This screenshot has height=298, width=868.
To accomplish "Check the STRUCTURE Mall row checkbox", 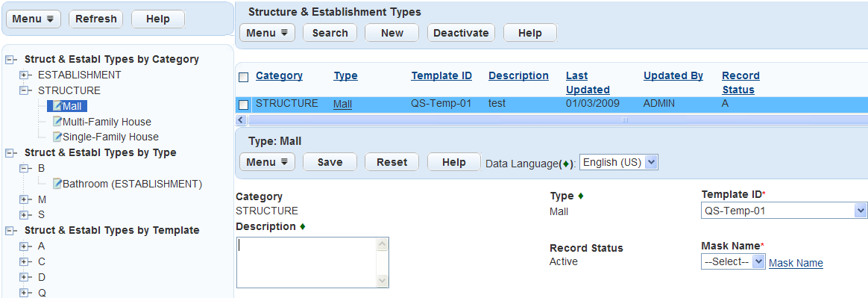I will [244, 105].
